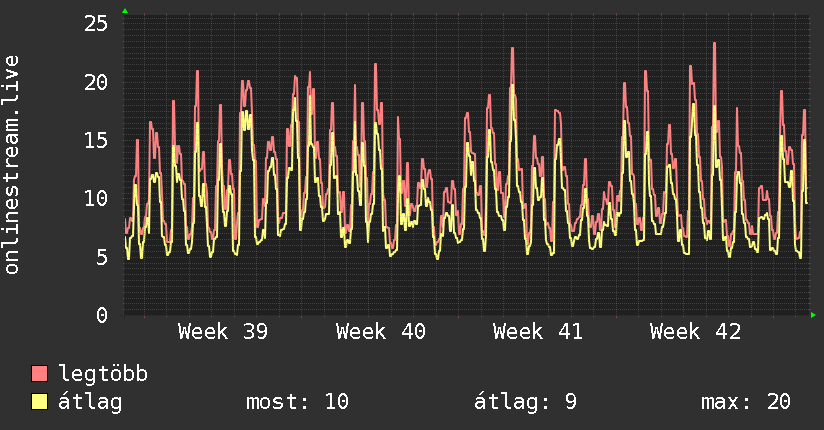Image resolution: width=824 pixels, height=430 pixels.
Task: Click the 25 y-axis tick label
Action: (96, 23)
